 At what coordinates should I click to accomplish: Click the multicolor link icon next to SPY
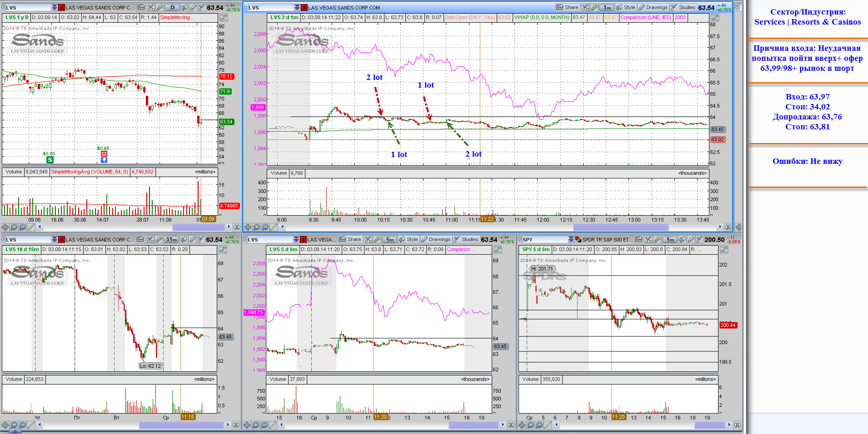pos(578,240)
